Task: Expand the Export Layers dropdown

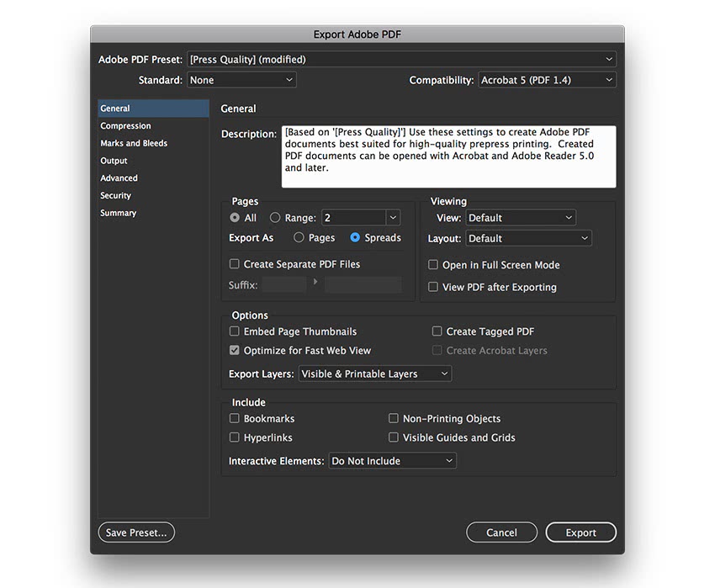Action: tap(375, 373)
